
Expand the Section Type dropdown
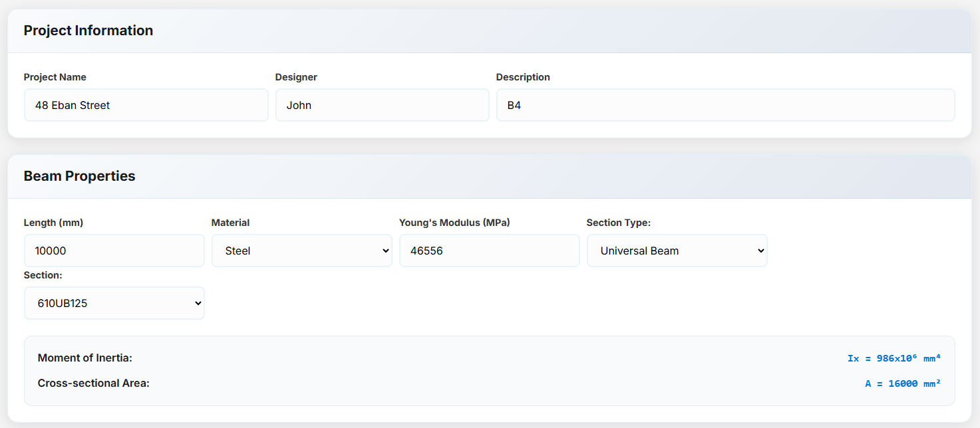pyautogui.click(x=677, y=251)
